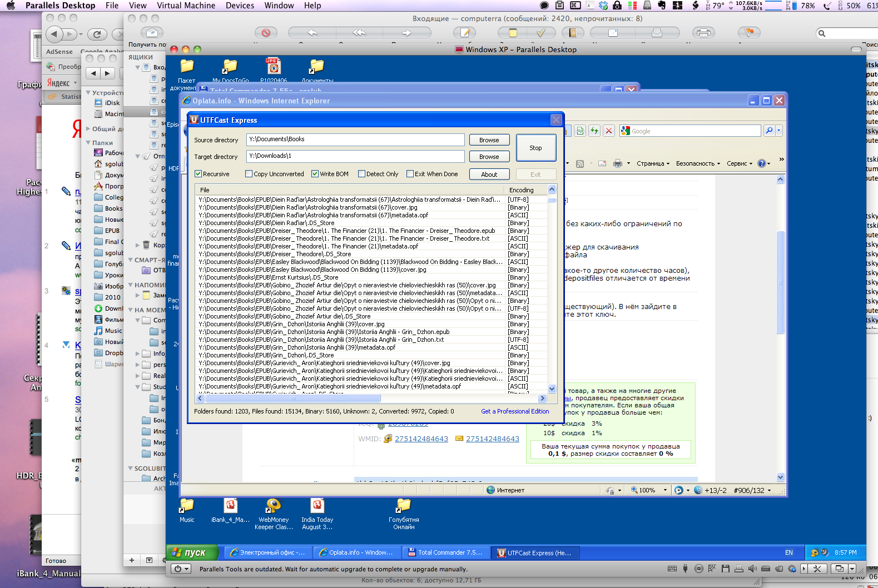Open the WebMoney Keeper Classic desktop icon
878x588 pixels.
(x=273, y=507)
